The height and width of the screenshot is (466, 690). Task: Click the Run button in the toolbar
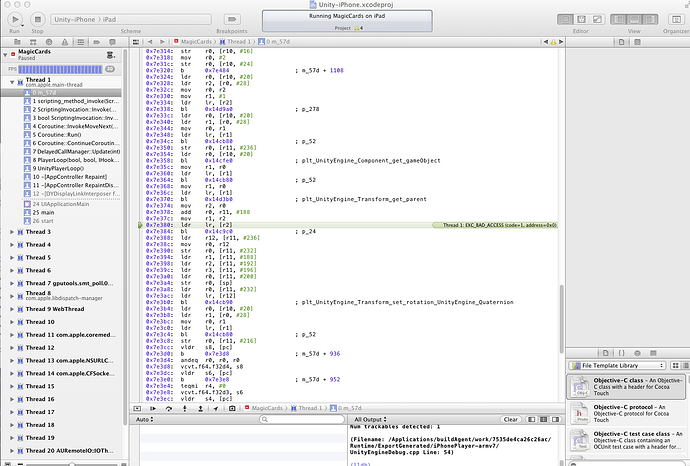pos(15,19)
